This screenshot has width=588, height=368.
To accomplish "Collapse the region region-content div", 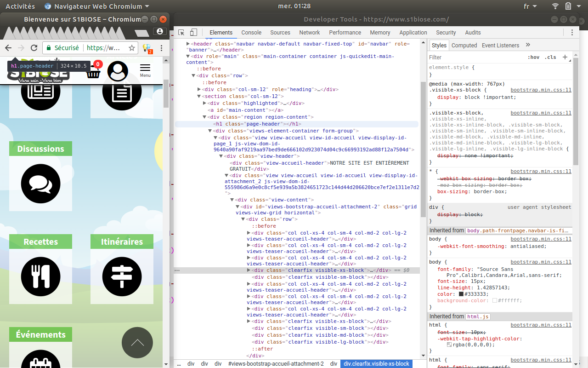I will (x=204, y=117).
